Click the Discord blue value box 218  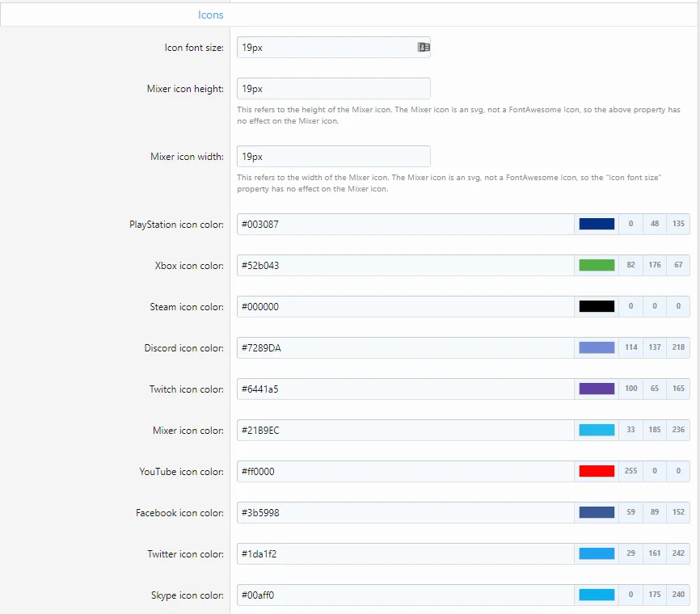pos(678,348)
